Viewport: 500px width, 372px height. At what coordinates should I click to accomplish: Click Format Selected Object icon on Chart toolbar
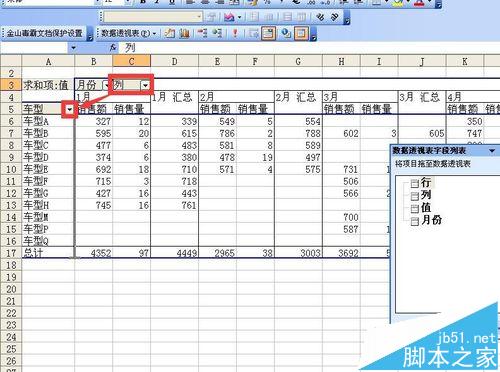[x=211, y=17]
